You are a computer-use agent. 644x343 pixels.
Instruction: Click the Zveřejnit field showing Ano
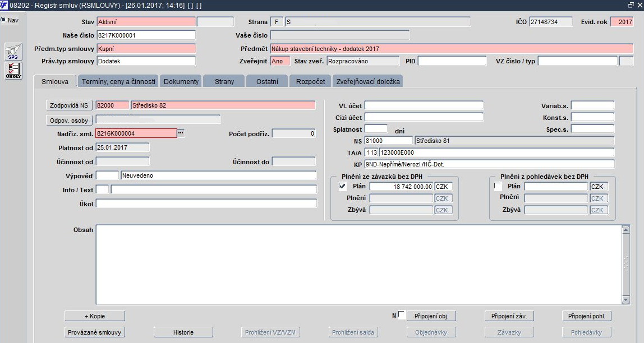pyautogui.click(x=280, y=61)
